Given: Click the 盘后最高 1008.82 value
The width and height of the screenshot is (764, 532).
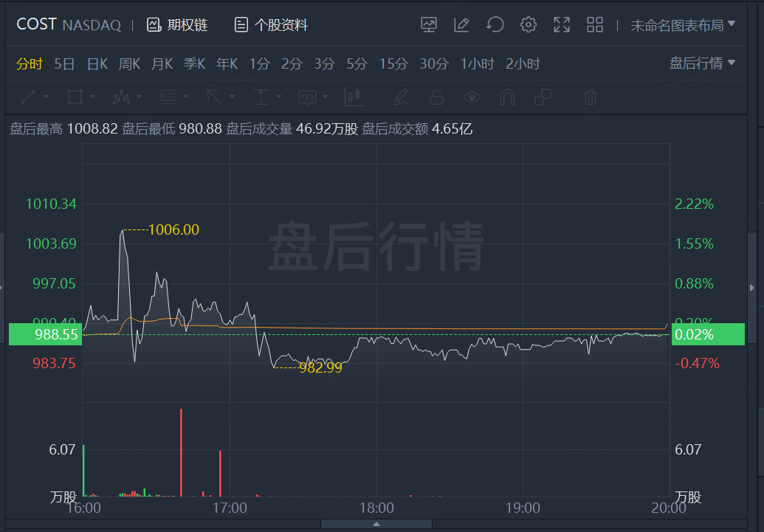Looking at the screenshot, I should (x=92, y=129).
